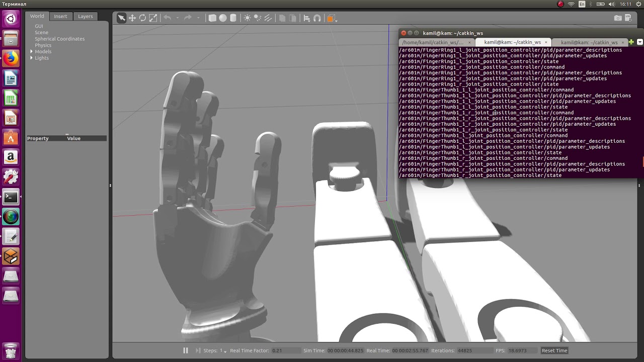Click the Sim Time value field
644x362 pixels.
click(x=346, y=350)
